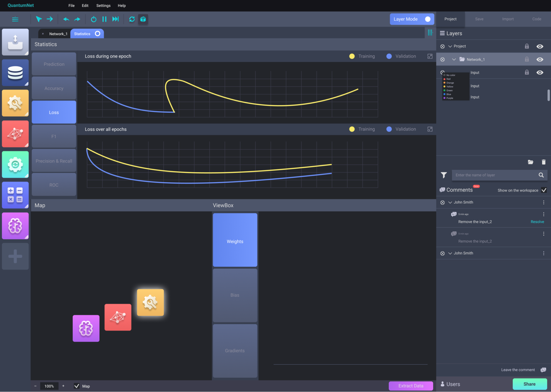This screenshot has height=392, width=551.
Task: Pick Orange in the layer color list
Action: pos(450,83)
